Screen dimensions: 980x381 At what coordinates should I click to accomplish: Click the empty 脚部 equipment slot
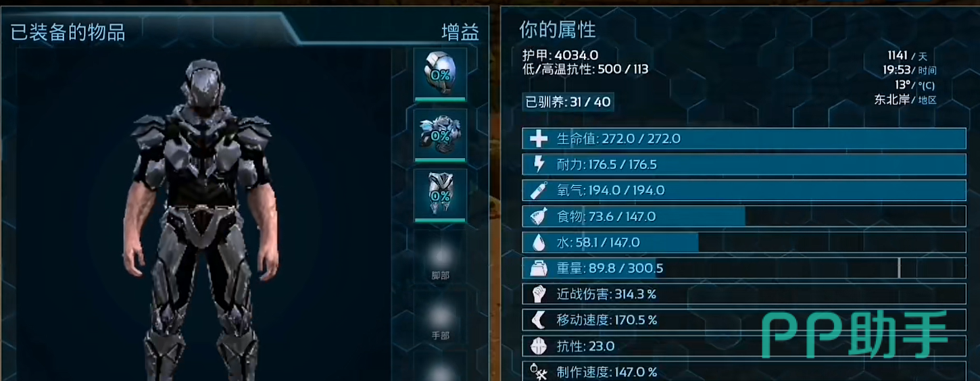point(440,257)
